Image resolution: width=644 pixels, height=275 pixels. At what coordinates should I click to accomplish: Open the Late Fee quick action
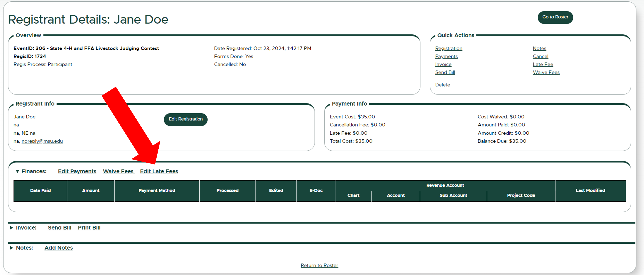pos(543,64)
